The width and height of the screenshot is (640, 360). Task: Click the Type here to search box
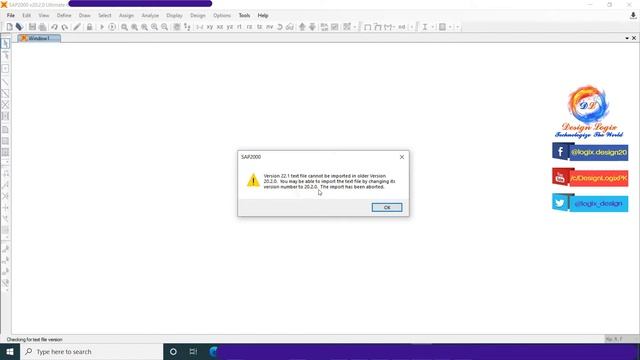click(91, 351)
